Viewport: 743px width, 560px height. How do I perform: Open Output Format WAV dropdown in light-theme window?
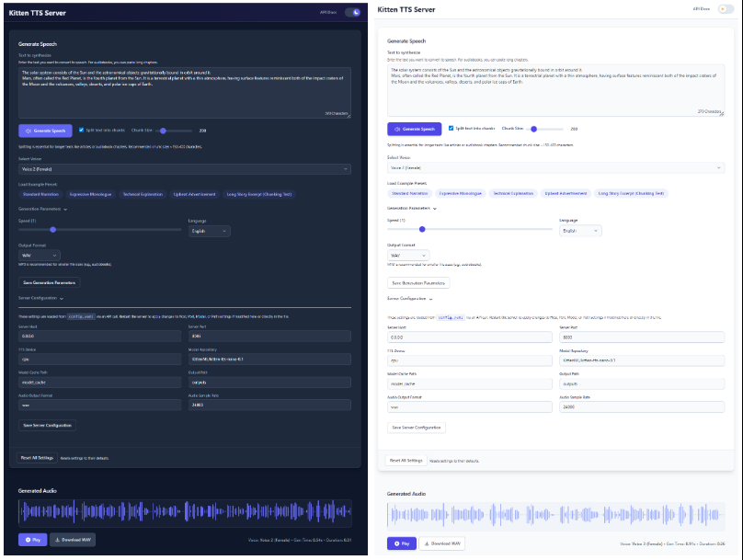pyautogui.click(x=408, y=256)
